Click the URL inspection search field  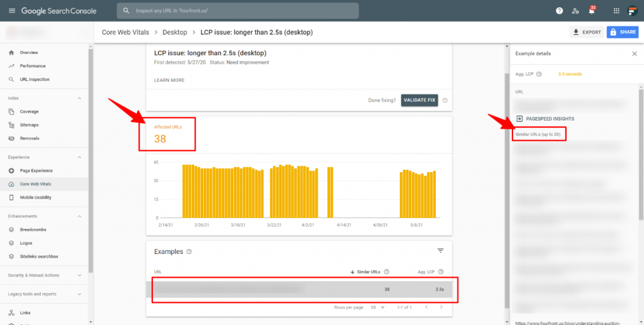click(x=238, y=11)
